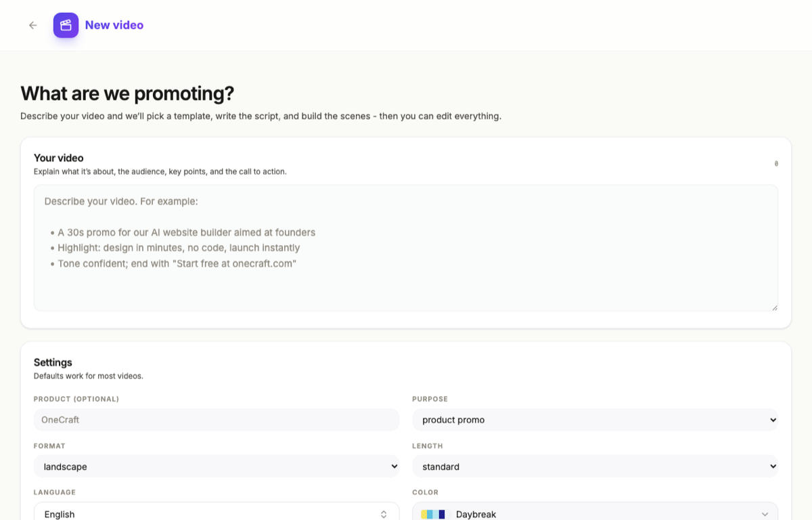812x520 pixels.
Task: Click the PURPOSE label
Action: coord(430,399)
